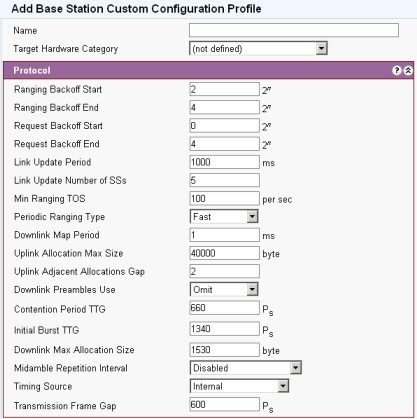Select the Link Update Period field

point(224,162)
